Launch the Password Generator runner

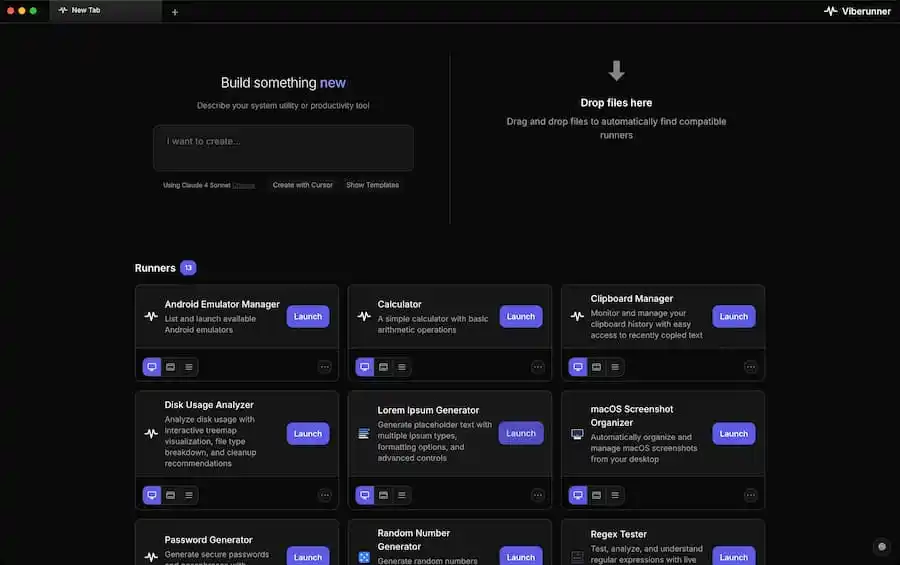pos(308,556)
